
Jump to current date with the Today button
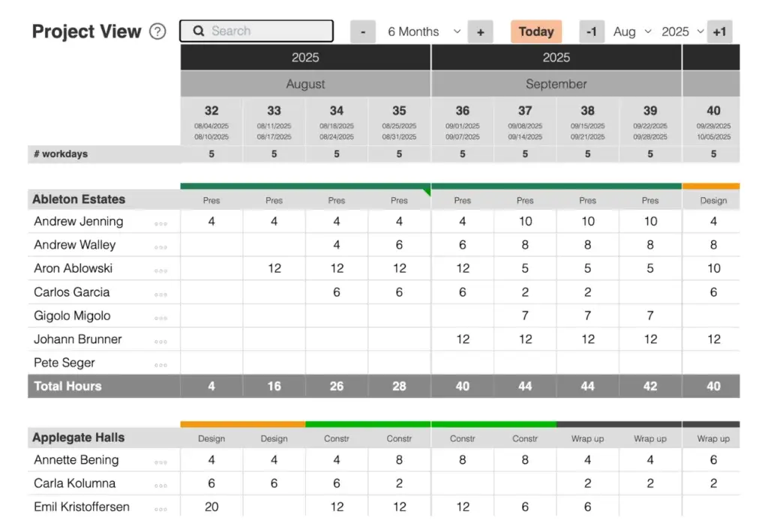pos(535,31)
